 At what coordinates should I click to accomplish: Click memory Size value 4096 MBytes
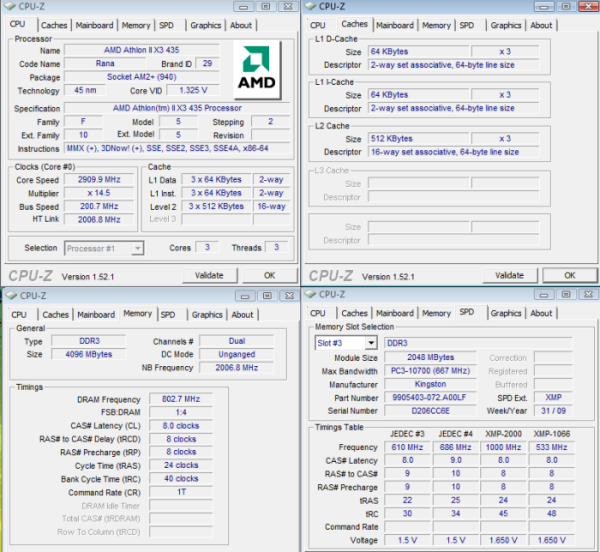(x=89, y=354)
